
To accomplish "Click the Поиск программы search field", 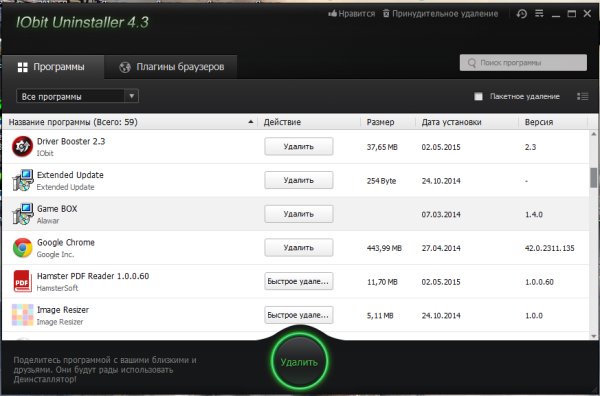I will 523,63.
